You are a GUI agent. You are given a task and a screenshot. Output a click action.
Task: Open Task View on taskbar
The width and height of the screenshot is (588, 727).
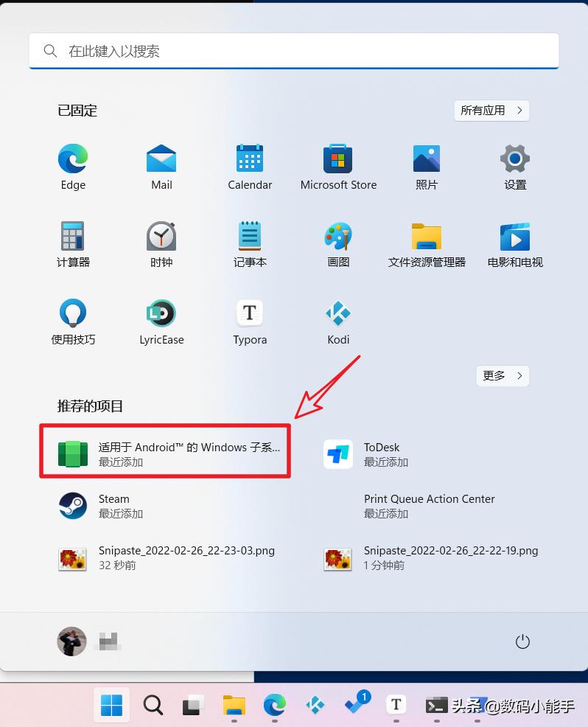193,705
